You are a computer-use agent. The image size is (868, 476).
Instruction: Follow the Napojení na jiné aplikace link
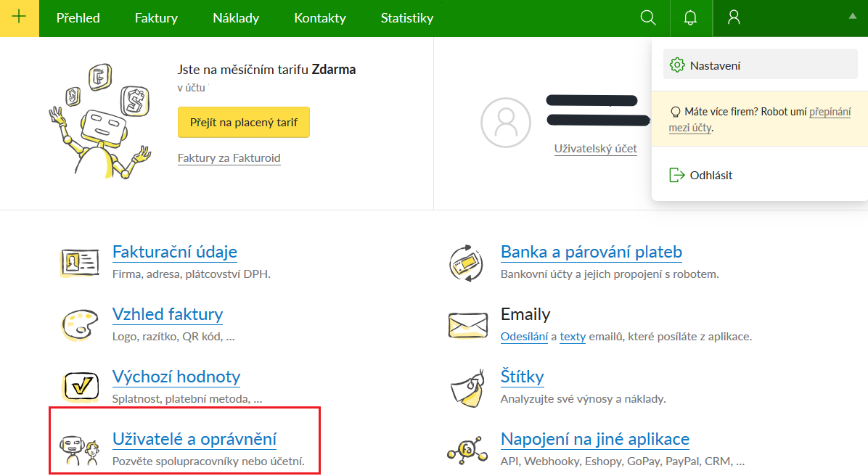[594, 439]
